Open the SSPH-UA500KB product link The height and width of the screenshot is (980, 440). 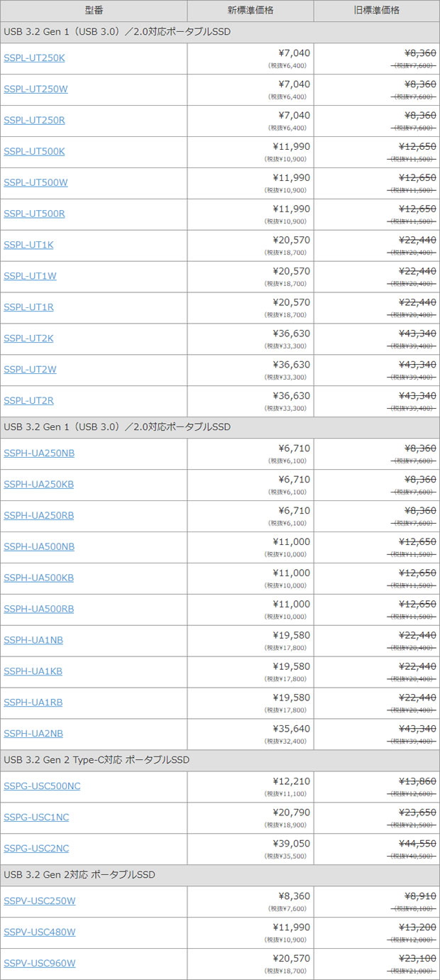38,578
